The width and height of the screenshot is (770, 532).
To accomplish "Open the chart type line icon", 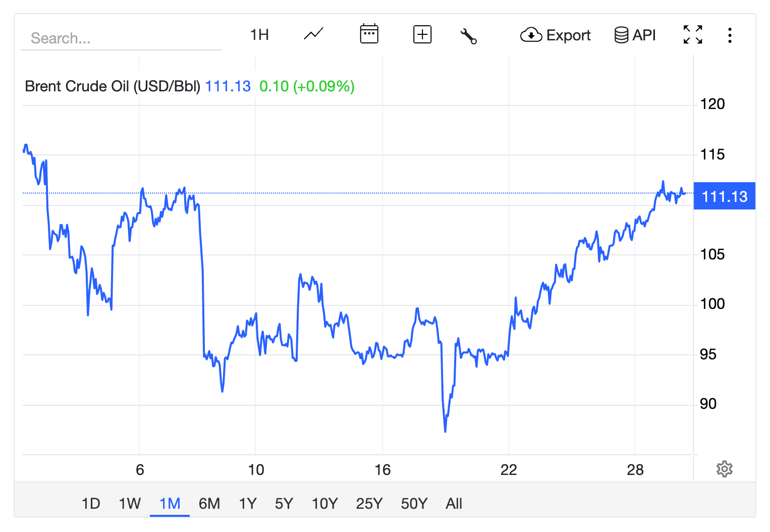I will click(313, 35).
